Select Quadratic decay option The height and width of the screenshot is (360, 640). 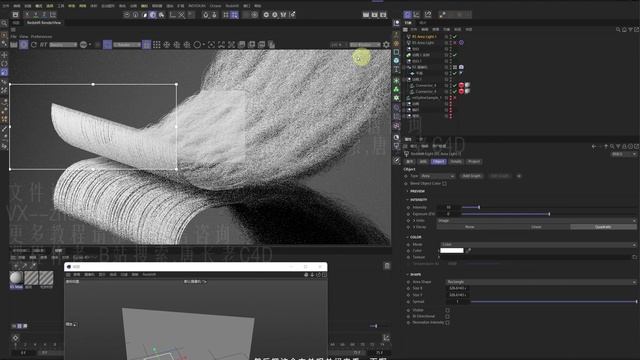tap(603, 227)
